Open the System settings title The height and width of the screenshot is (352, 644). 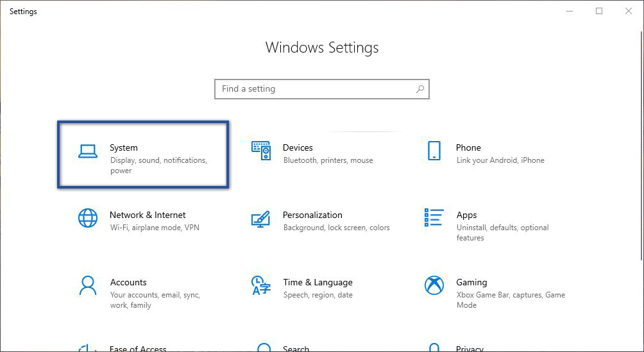(124, 147)
